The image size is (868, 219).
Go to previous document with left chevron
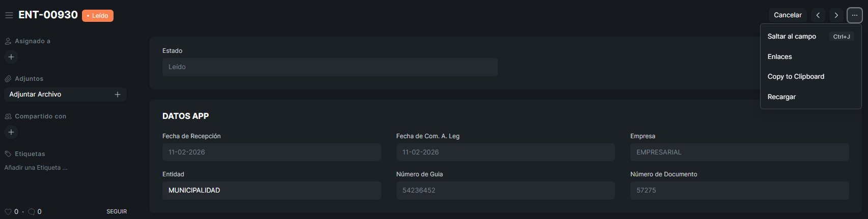tap(818, 15)
